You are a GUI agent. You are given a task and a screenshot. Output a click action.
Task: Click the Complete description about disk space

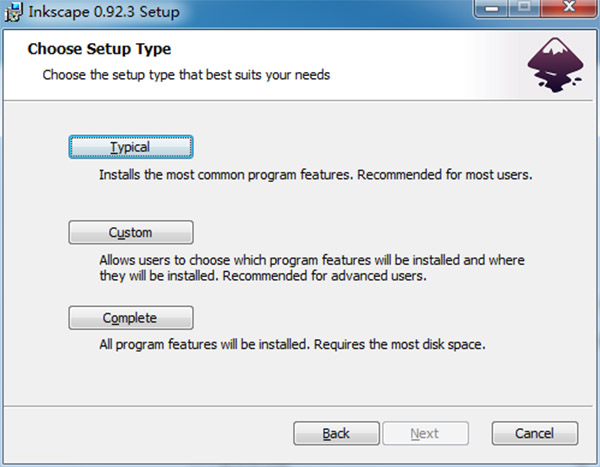pos(292,345)
